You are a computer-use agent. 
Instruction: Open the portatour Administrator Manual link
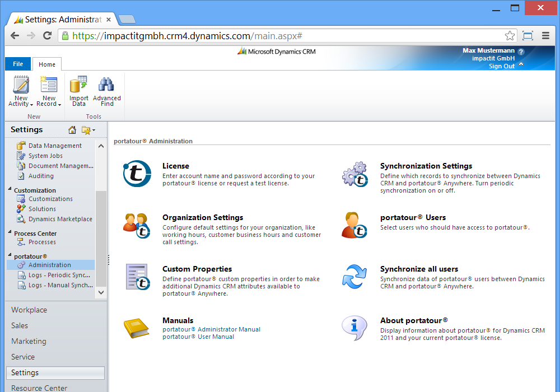click(212, 329)
